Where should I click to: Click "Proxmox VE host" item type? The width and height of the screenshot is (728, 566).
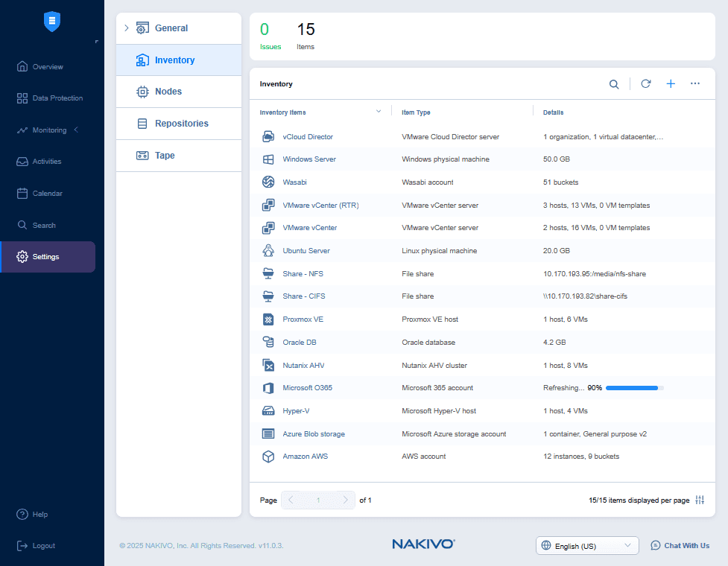430,319
